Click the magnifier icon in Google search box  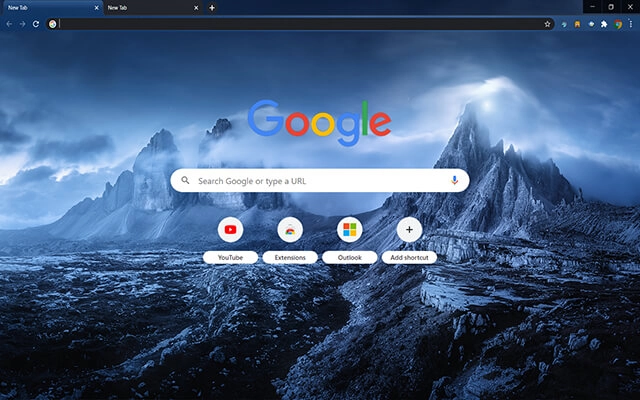185,180
